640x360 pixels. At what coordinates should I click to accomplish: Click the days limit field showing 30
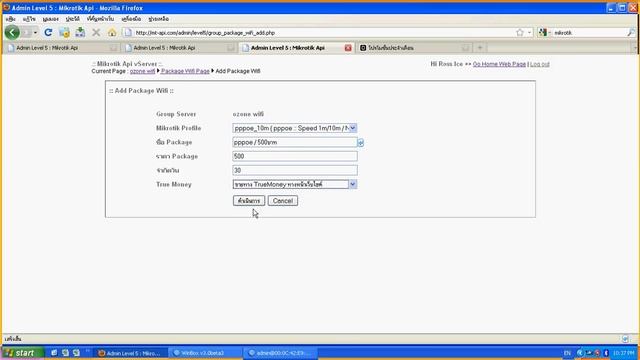[295, 170]
